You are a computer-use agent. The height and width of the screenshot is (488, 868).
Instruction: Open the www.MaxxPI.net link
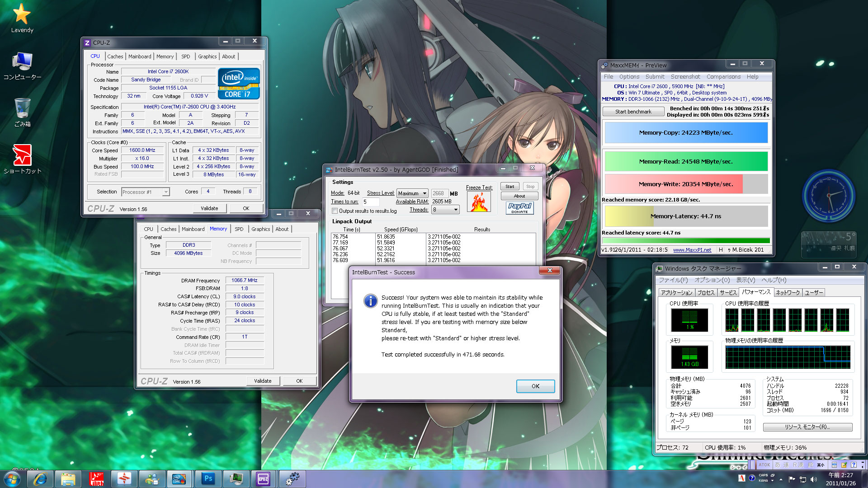tap(692, 250)
